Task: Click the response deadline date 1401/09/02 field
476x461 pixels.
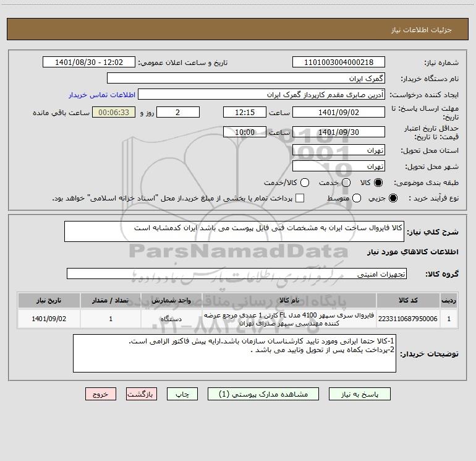Action: pos(339,112)
